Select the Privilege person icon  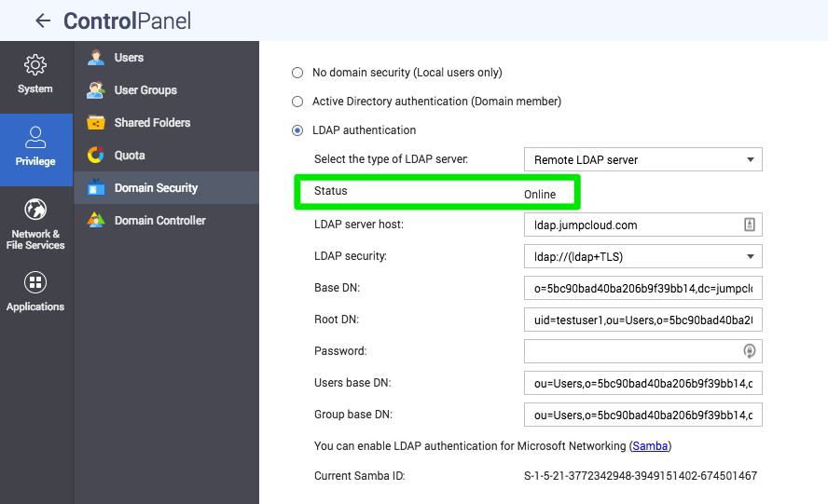35,138
